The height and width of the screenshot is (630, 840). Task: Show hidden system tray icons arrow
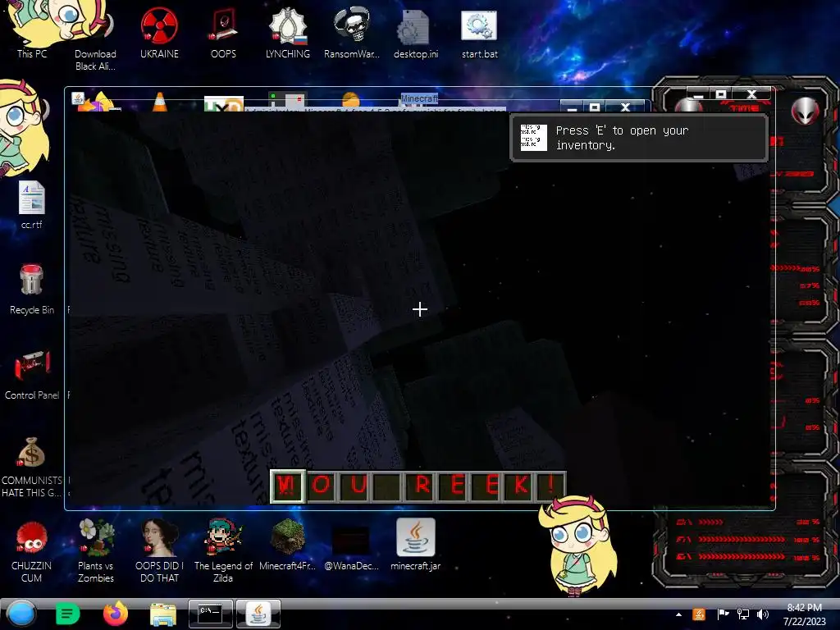coord(678,614)
